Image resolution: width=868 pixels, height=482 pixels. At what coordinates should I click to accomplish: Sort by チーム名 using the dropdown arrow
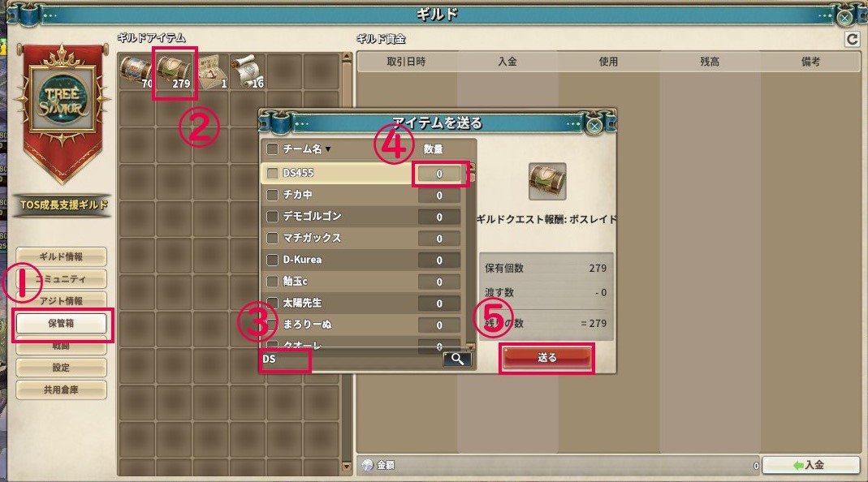tap(328, 148)
